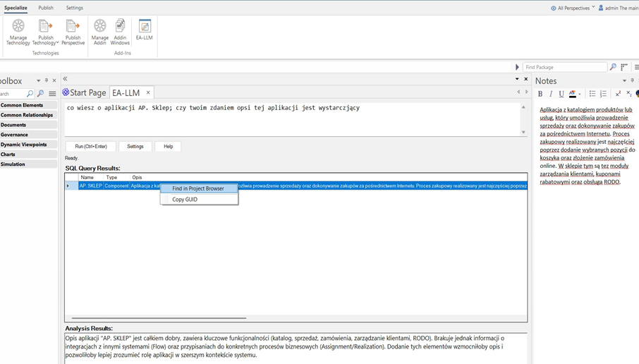Click the Publish Perspective icon
The width and height of the screenshot is (639, 364).
[x=73, y=32]
